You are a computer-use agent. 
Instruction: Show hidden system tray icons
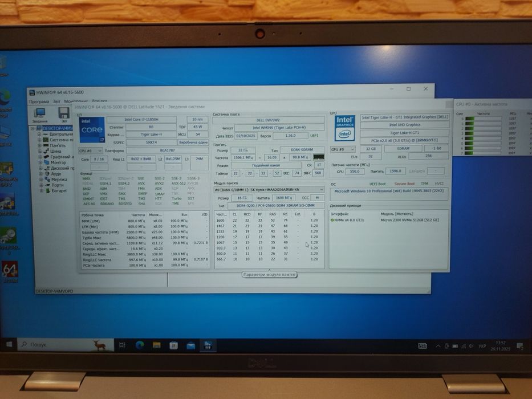(x=438, y=346)
